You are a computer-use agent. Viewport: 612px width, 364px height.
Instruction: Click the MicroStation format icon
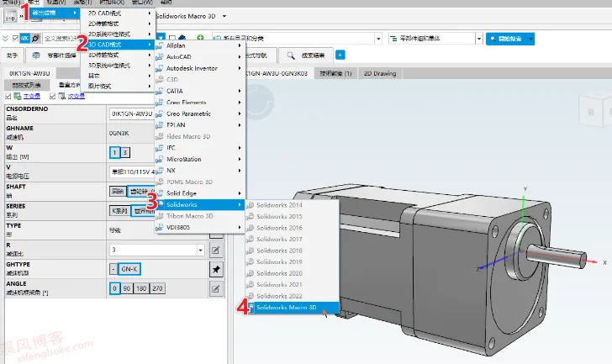coord(160,159)
